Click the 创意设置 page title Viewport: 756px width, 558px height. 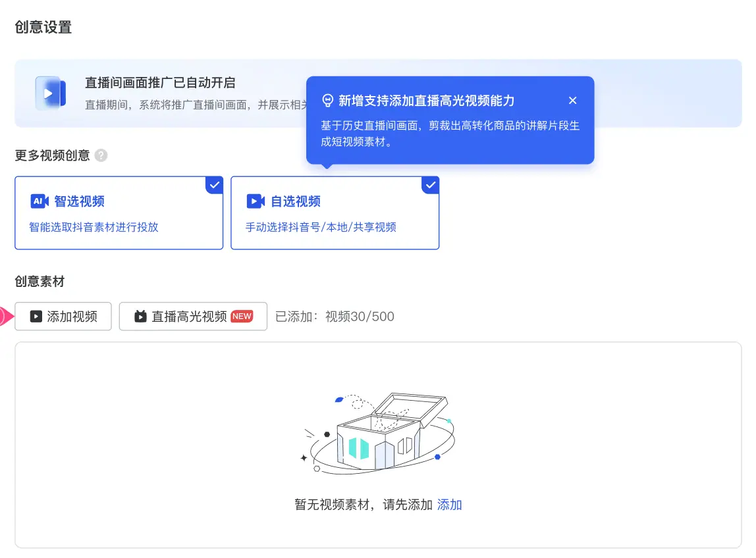(43, 27)
